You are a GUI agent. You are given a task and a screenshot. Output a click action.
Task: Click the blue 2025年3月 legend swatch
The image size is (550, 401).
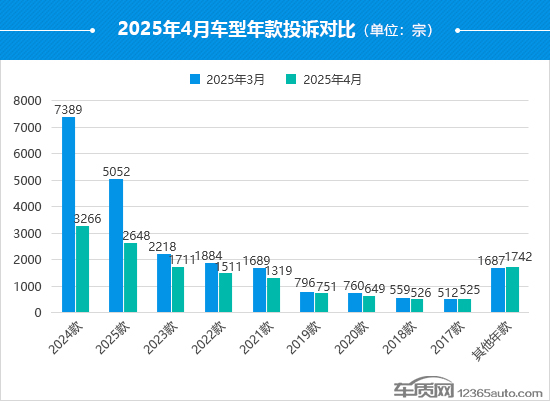pyautogui.click(x=195, y=79)
